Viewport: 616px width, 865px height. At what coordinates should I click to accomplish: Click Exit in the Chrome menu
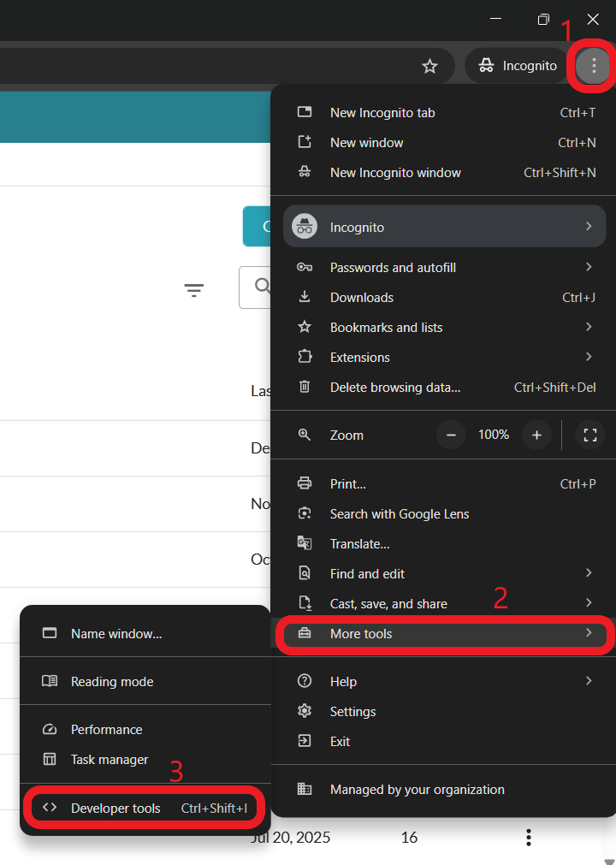[444, 741]
